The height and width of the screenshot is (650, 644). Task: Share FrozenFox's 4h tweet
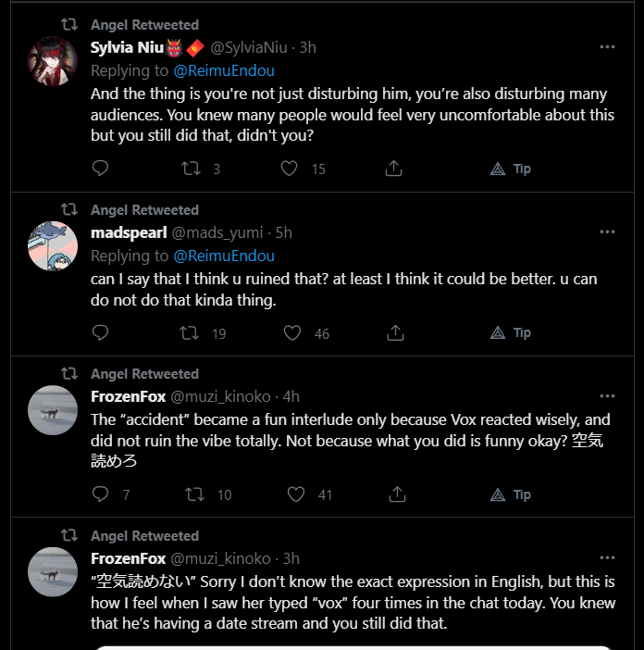coord(393,494)
